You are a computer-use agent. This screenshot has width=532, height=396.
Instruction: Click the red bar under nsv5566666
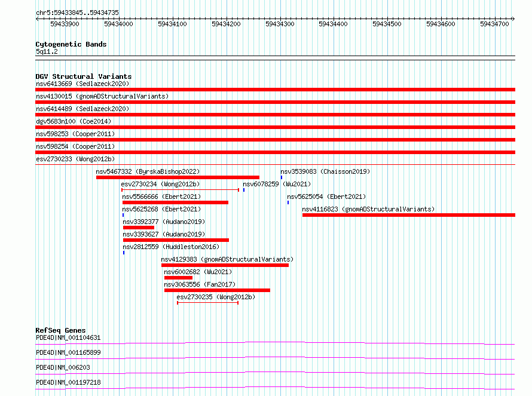(x=175, y=202)
